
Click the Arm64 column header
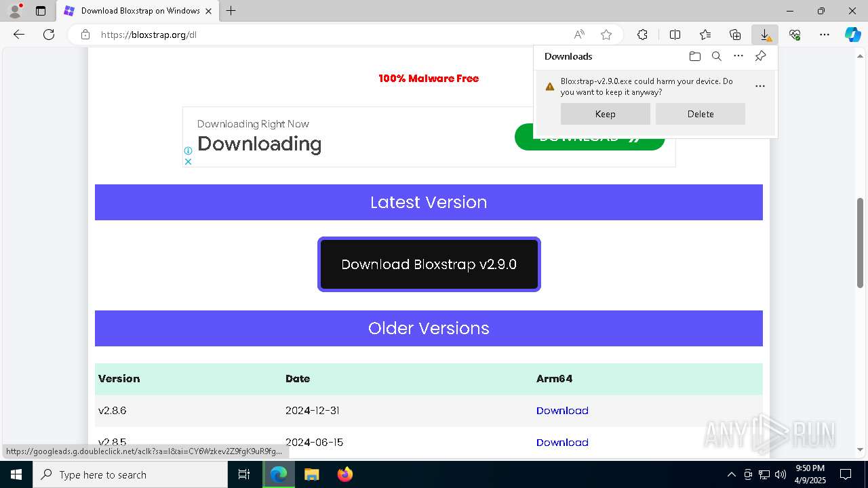555,379
